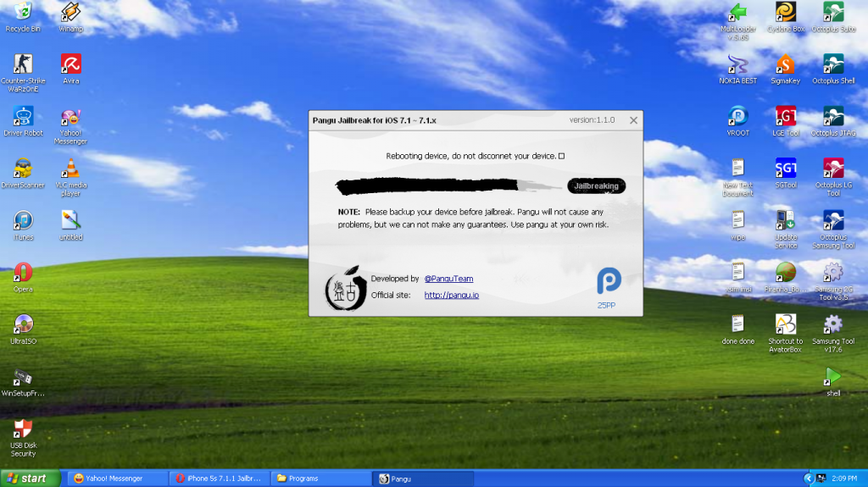Launch VLC media player shortcut
The width and height of the screenshot is (868, 487).
[x=71, y=168]
